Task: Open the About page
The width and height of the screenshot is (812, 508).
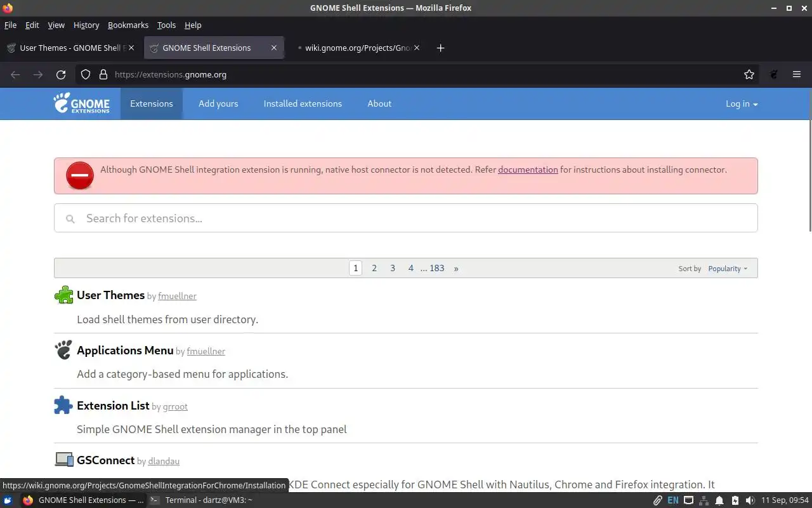Action: pos(379,104)
